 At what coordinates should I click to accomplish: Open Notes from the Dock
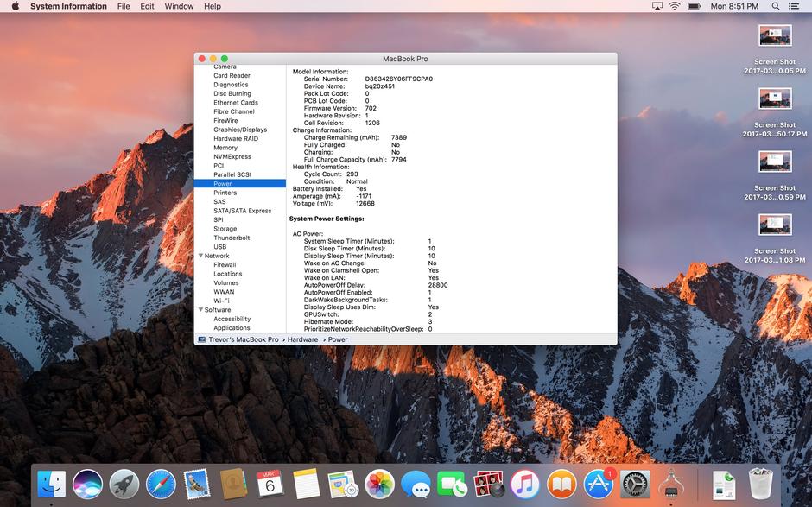306,485
